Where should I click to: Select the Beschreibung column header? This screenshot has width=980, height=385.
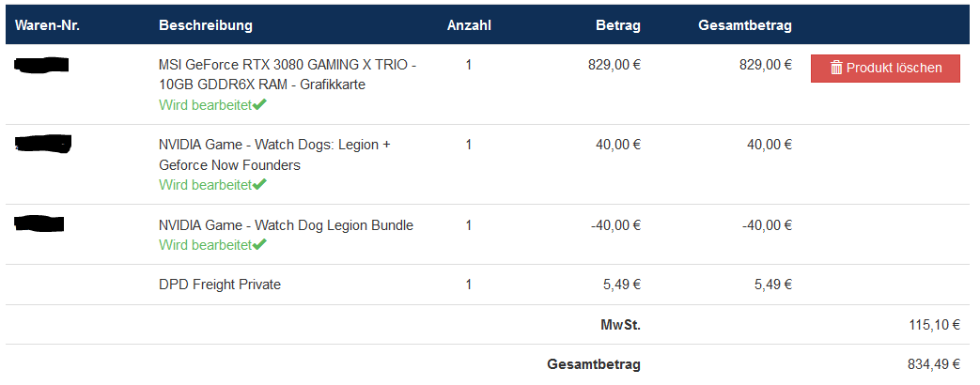click(206, 25)
